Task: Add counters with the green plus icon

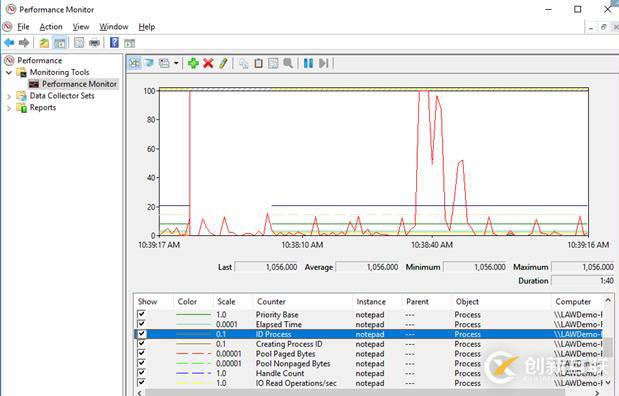Action: point(193,63)
